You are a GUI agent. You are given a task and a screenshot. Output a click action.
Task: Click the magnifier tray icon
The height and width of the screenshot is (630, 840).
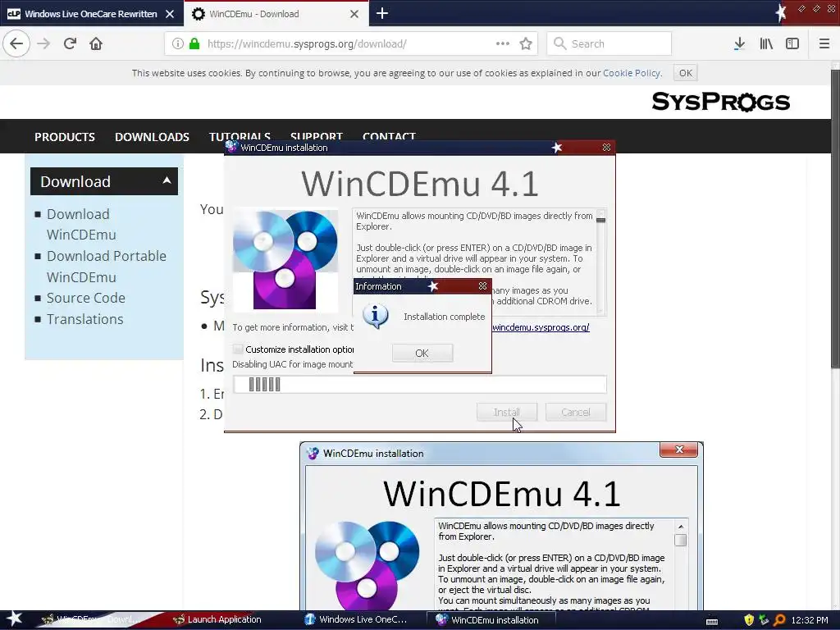coord(779,620)
